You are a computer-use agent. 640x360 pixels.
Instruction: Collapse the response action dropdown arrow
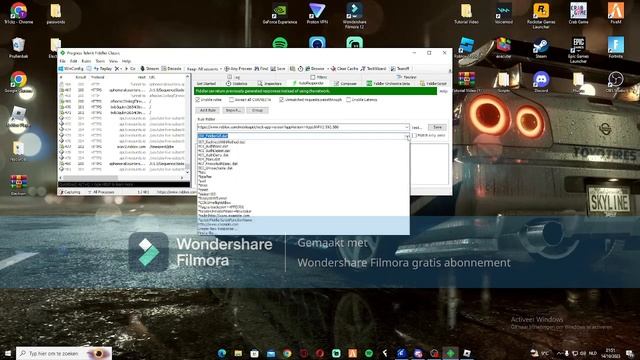[407, 136]
